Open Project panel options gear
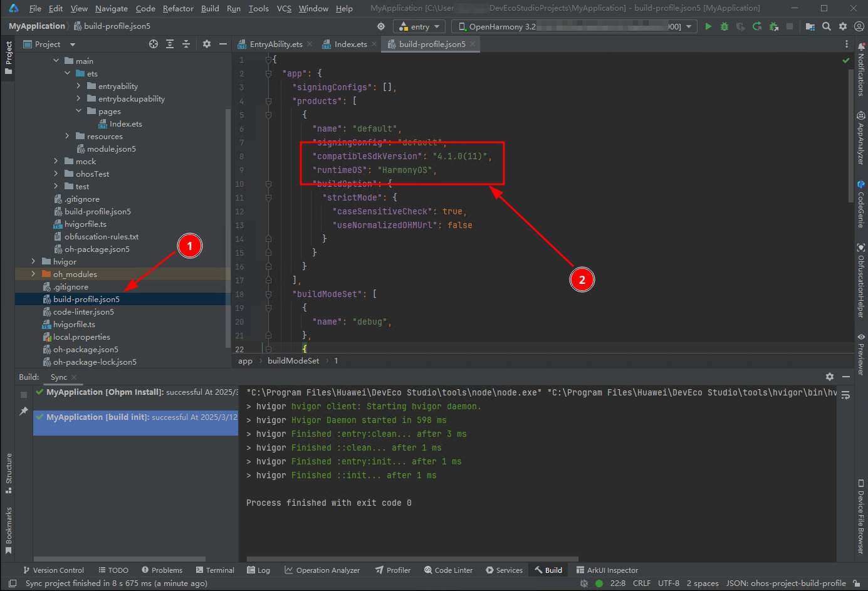The width and height of the screenshot is (868, 591). click(207, 44)
